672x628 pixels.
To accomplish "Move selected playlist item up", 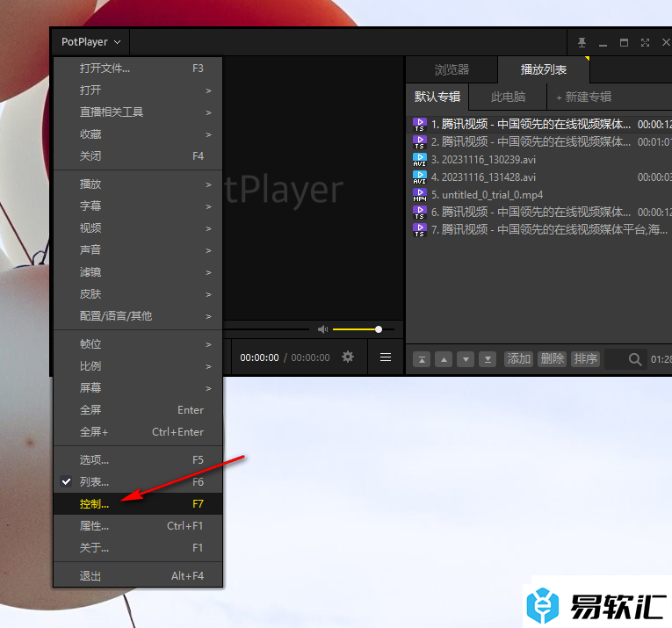I will tap(444, 359).
